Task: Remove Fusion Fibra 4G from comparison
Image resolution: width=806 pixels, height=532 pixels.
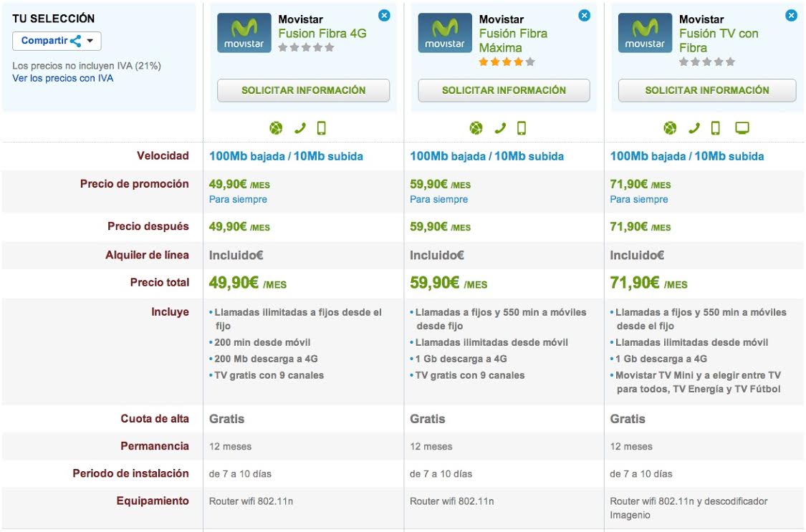Action: [384, 15]
